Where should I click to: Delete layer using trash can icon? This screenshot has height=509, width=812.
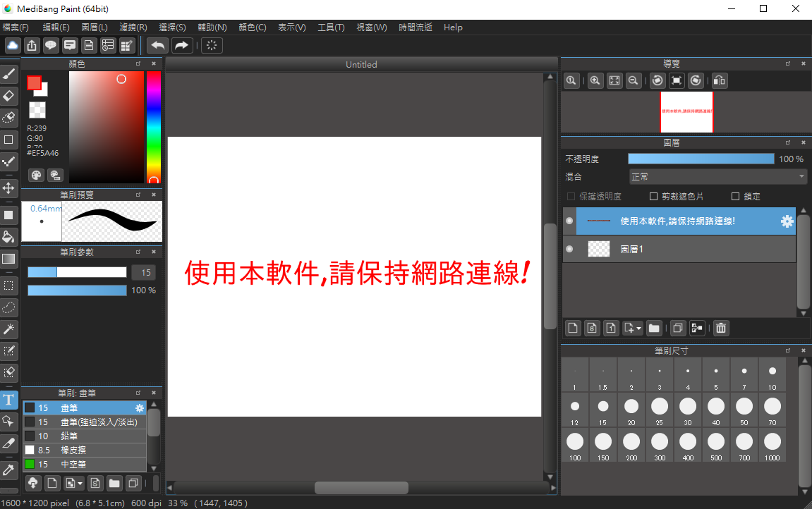(x=720, y=328)
